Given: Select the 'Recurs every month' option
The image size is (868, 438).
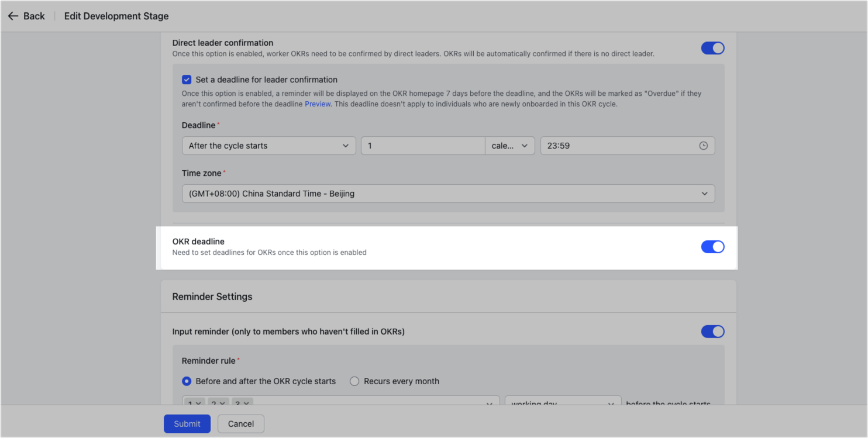Looking at the screenshot, I should tap(354, 381).
